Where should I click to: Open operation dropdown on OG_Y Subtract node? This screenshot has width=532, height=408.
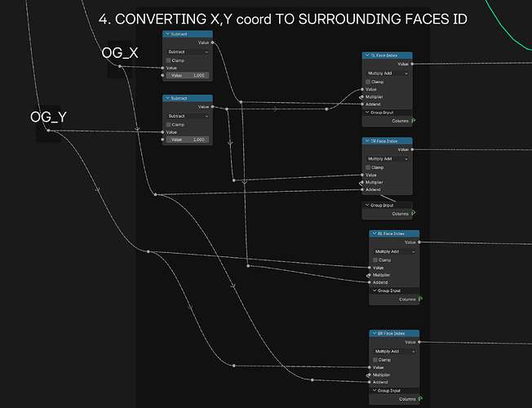click(x=188, y=116)
